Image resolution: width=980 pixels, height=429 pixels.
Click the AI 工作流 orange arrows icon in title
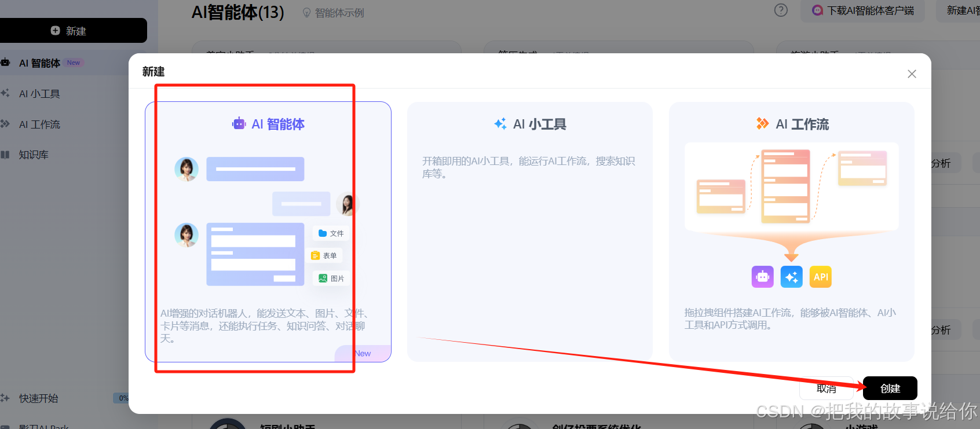click(763, 123)
